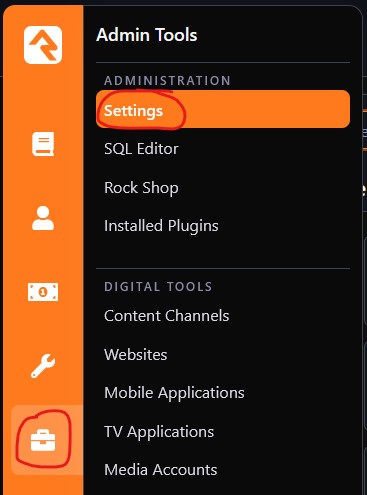
Task: Click the DIGITAL TOOLS section label
Action: 158,287
